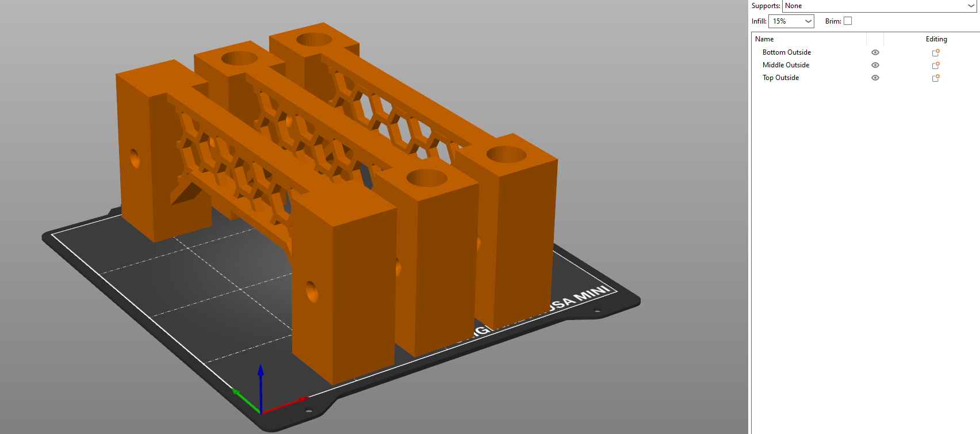The image size is (980, 434).
Task: Open the Supports dropdown set to None
Action: click(x=880, y=6)
